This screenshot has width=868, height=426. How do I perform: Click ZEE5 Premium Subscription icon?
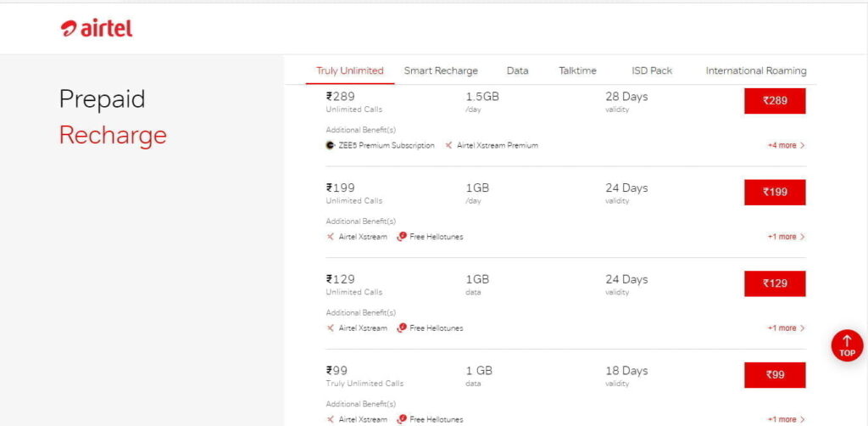pos(330,145)
